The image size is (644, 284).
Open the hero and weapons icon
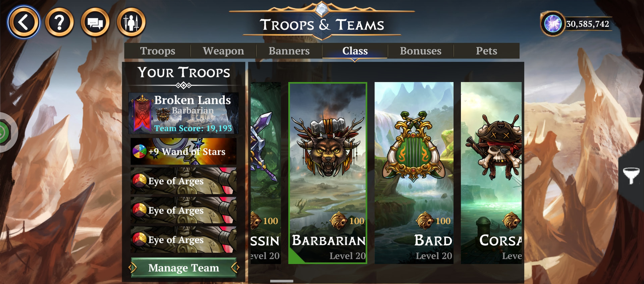[131, 22]
